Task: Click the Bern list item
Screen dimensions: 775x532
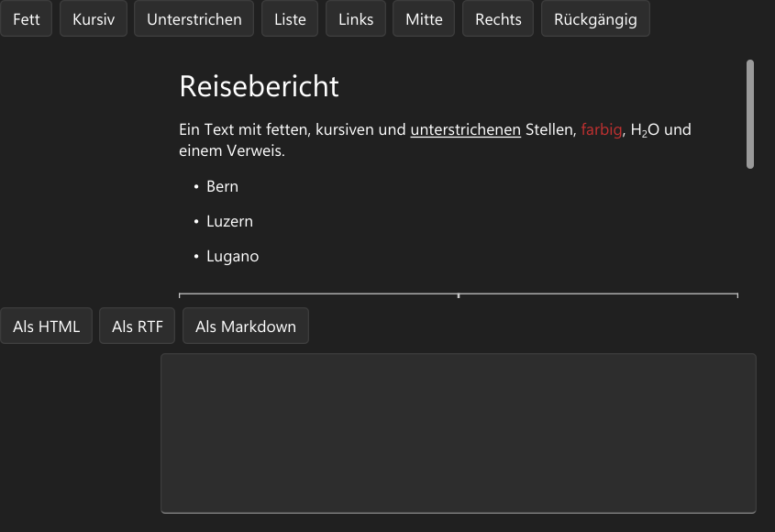Action: (x=223, y=186)
